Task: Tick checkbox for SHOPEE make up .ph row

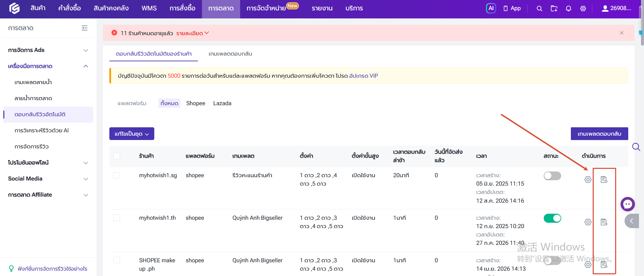Action: [x=117, y=260]
